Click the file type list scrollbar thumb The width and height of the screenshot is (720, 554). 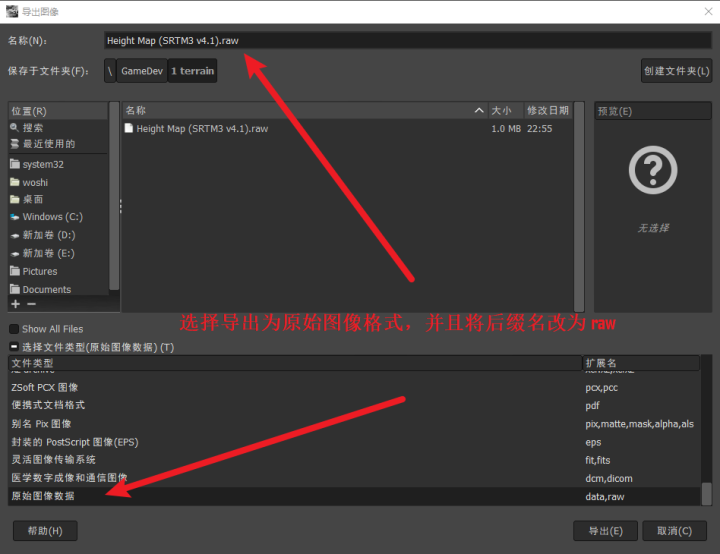[707, 494]
